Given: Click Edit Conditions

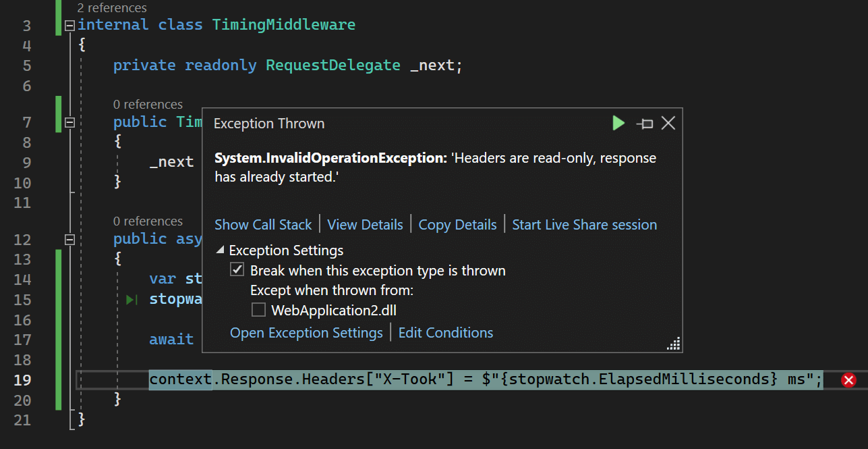Looking at the screenshot, I should tap(445, 332).
